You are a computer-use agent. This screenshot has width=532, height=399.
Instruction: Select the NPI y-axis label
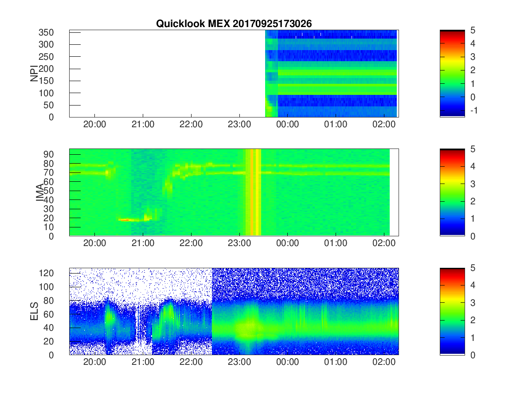(x=34, y=74)
